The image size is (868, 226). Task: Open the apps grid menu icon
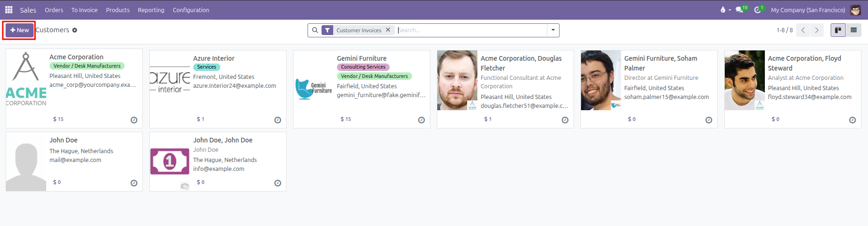(x=8, y=10)
